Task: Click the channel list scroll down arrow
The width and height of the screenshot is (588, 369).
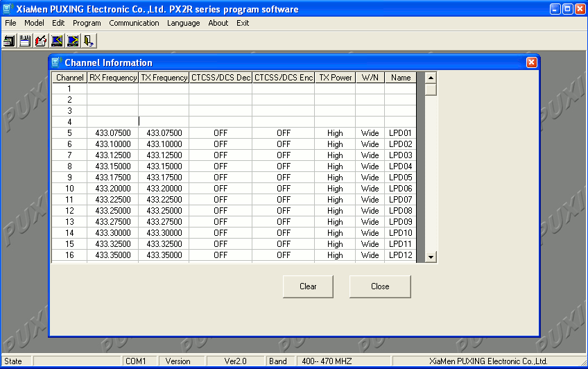Action: [431, 257]
